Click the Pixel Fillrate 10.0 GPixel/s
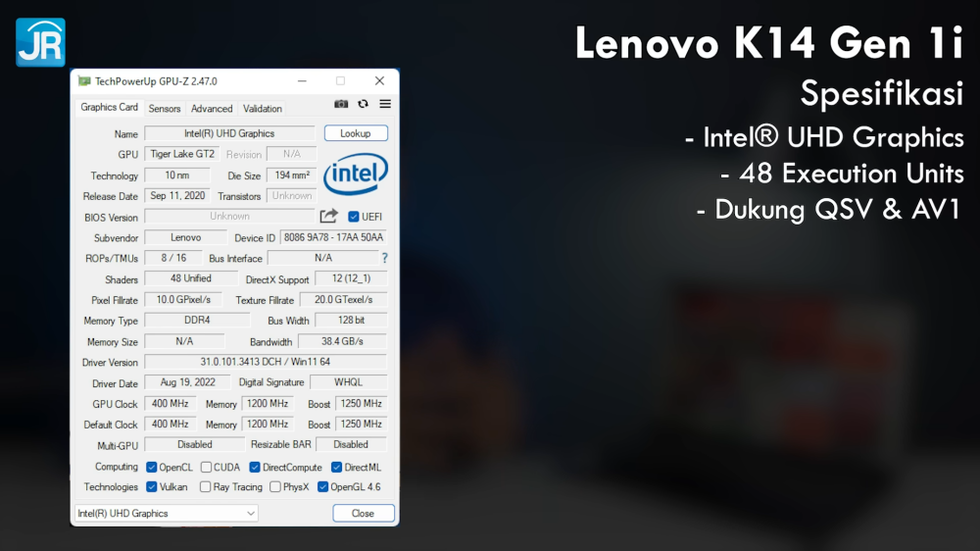The height and width of the screenshot is (551, 980). [184, 300]
